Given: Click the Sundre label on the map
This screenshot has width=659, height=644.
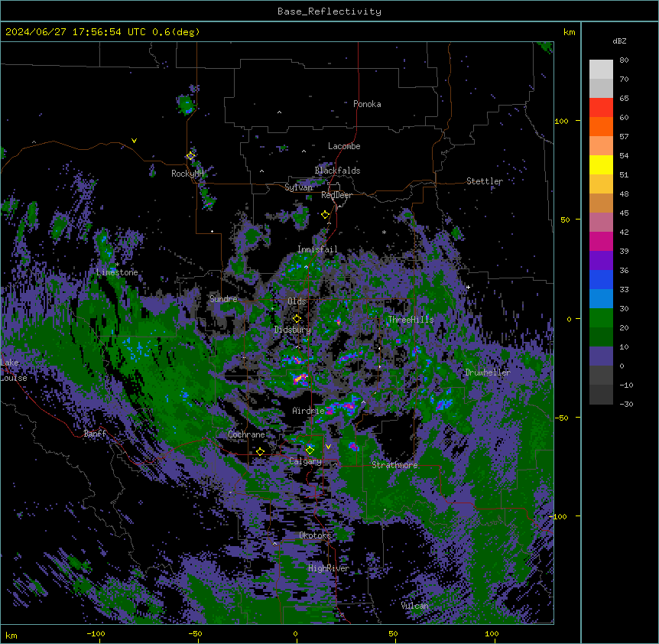Looking at the screenshot, I should [223, 299].
